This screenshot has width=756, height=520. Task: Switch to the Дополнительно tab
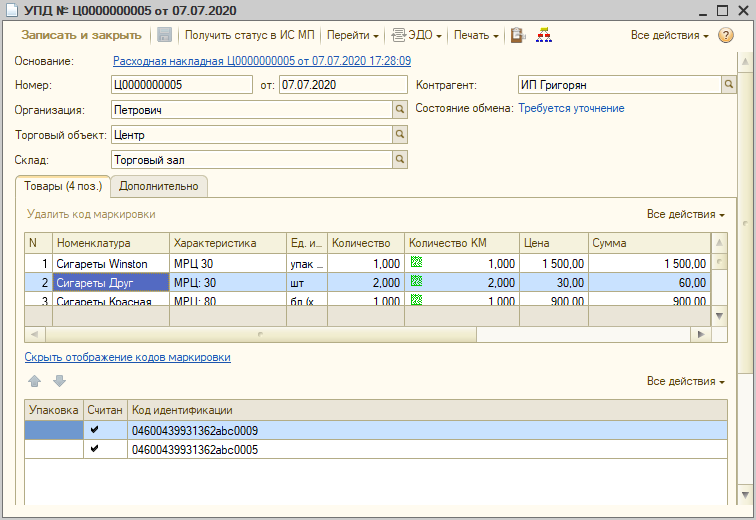point(159,186)
